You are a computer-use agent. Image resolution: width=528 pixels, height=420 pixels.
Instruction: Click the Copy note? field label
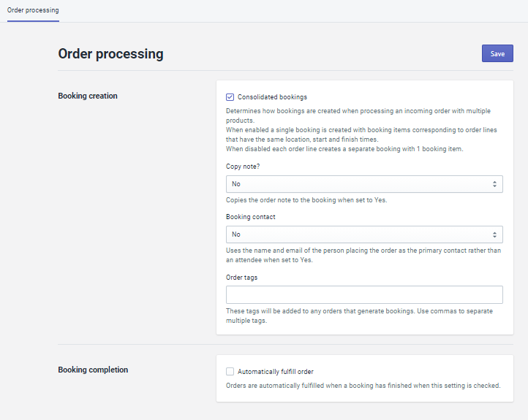[242, 167]
